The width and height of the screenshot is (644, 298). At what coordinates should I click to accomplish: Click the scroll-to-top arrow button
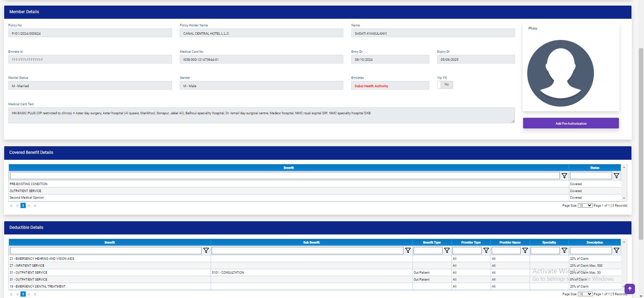629,289
